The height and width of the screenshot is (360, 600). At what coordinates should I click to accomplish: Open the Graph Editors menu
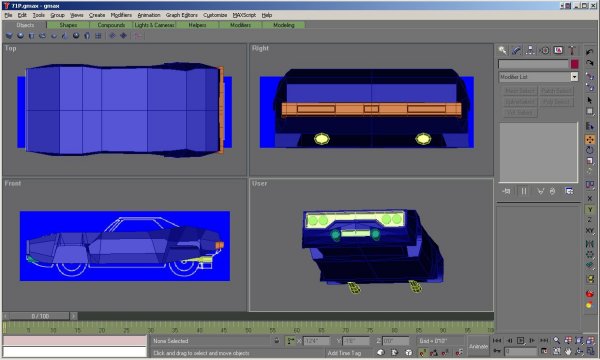click(x=182, y=15)
